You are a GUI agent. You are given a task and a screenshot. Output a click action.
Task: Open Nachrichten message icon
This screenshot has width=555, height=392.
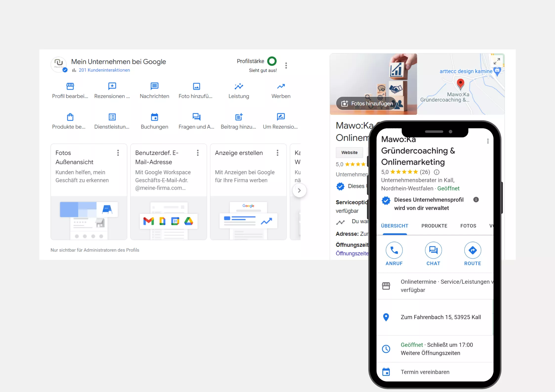coord(155,86)
